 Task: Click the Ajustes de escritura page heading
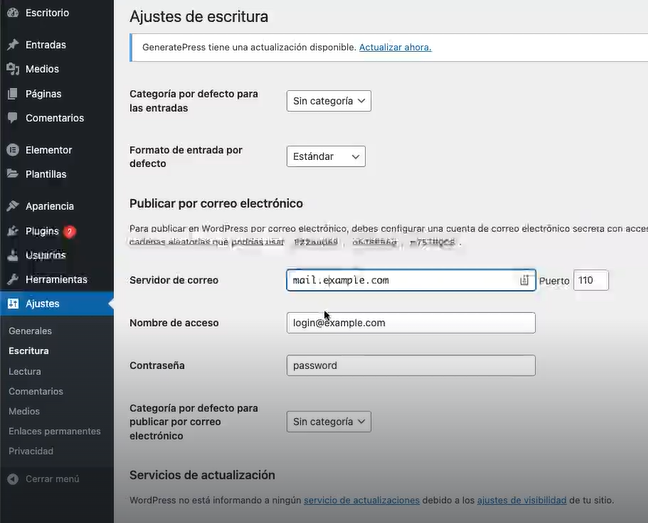pos(199,17)
